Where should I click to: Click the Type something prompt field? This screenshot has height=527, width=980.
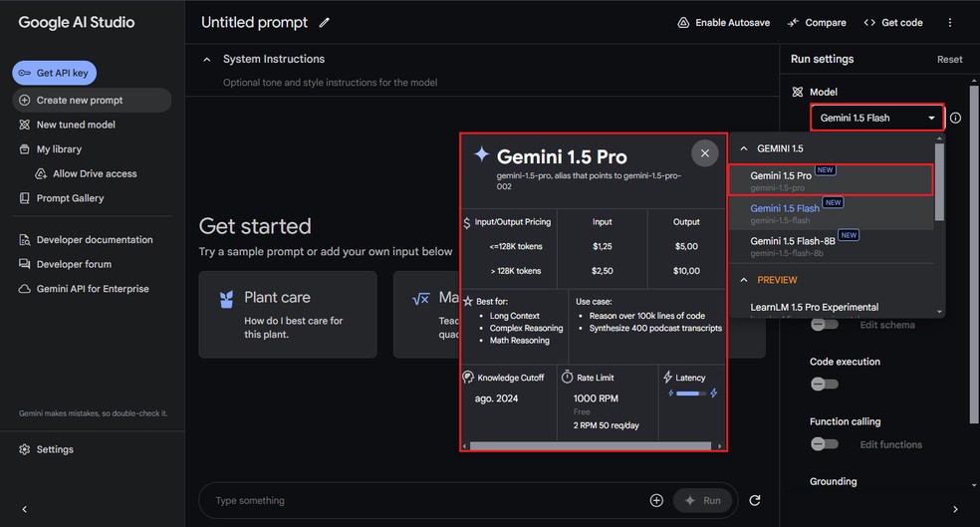pyautogui.click(x=418, y=500)
